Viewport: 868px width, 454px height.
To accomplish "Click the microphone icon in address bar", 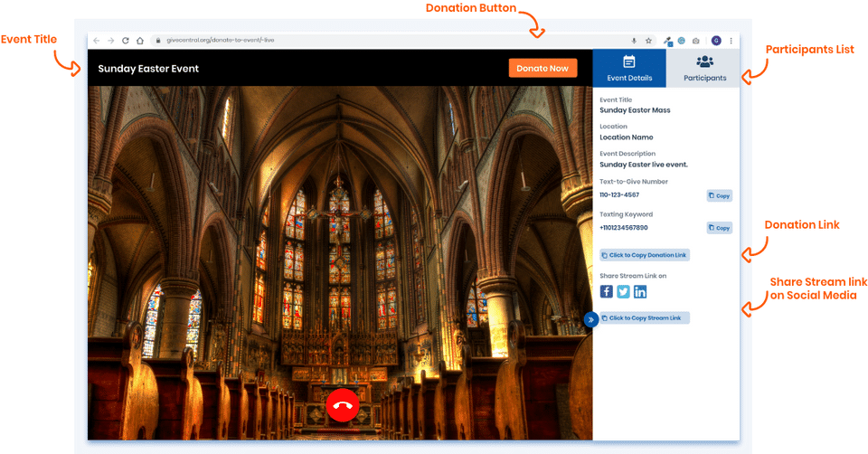I will coord(634,41).
